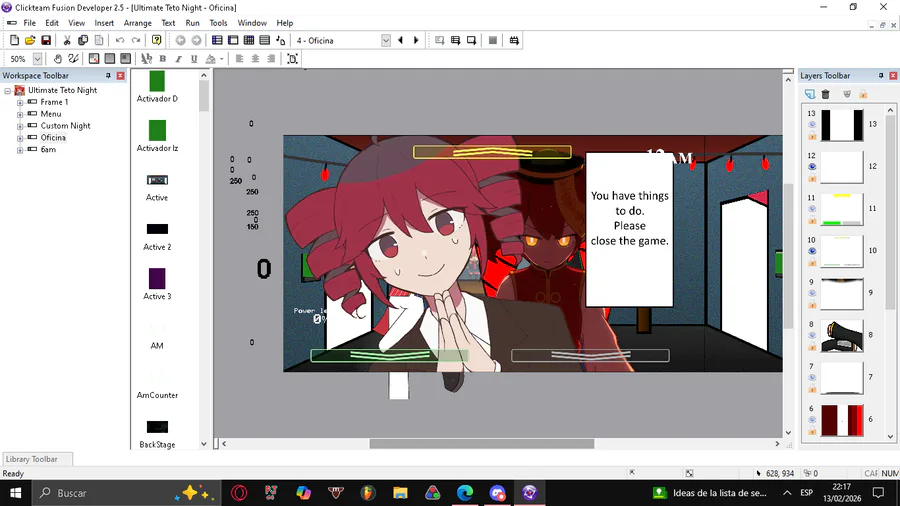Toggle the lock on layer 11
Image resolution: width=900 pixels, height=506 pixels.
click(812, 220)
